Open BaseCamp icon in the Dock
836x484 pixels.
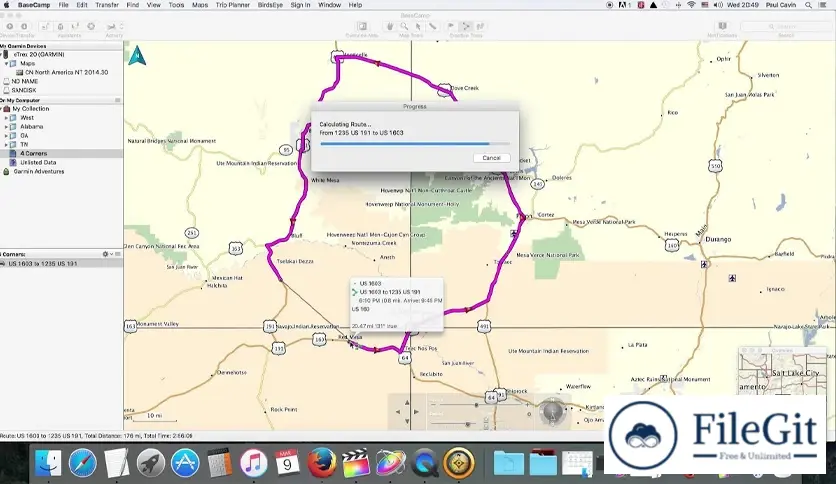coord(459,463)
